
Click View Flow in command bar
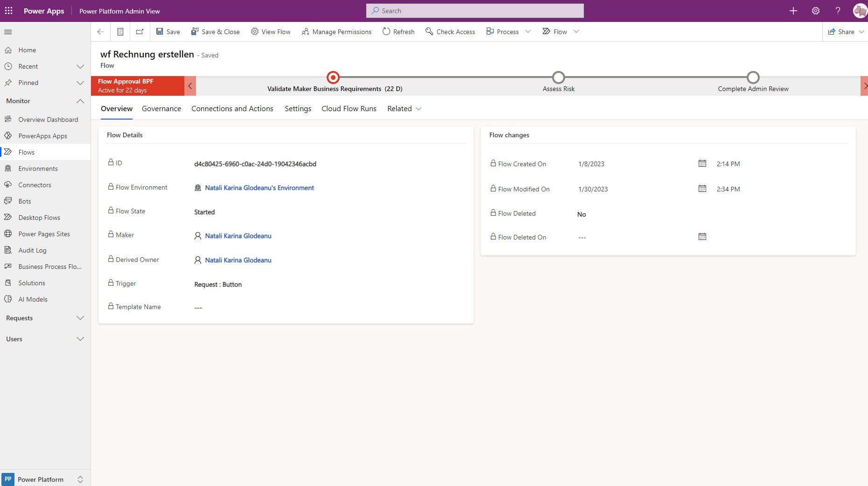(x=271, y=32)
